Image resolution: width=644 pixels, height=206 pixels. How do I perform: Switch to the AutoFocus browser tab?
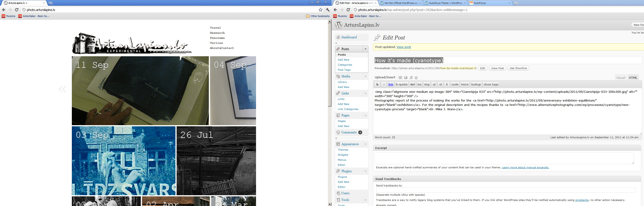click(x=489, y=3)
